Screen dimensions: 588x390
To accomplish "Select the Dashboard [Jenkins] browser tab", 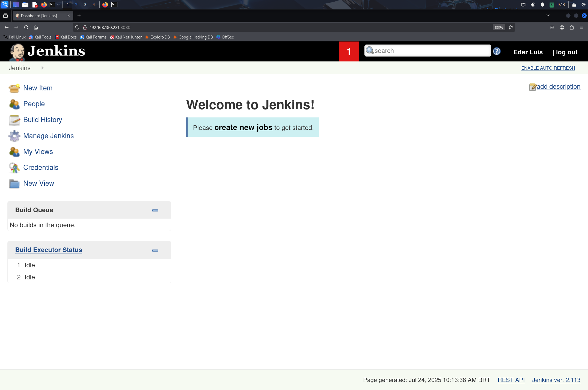I will point(39,16).
